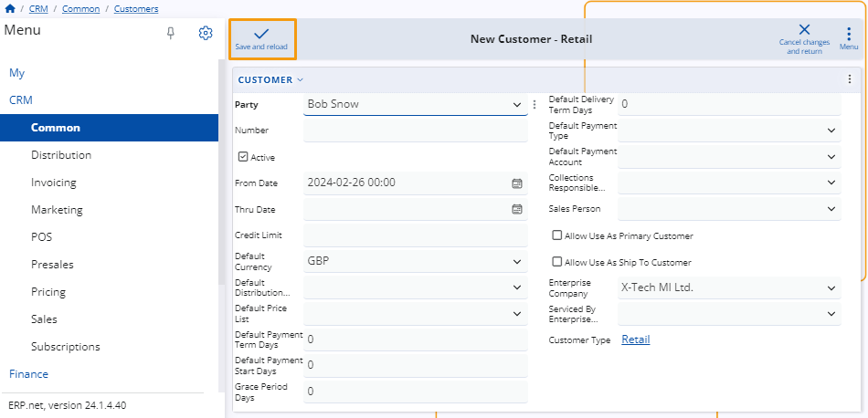Click Cancel changes and return X icon
This screenshot has height=418, width=868.
click(804, 30)
